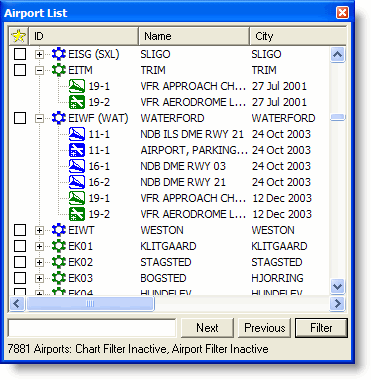Select the green gear icon for EITM
This screenshot has height=380, width=371.
pos(59,70)
